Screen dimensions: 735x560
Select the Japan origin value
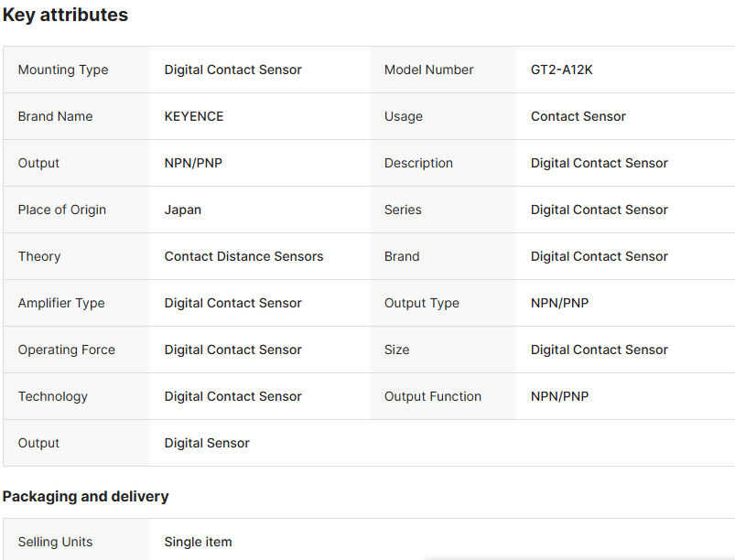point(183,210)
